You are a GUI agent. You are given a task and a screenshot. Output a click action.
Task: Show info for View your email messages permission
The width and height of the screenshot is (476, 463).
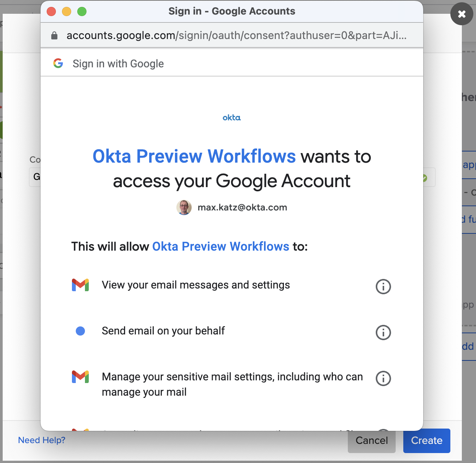(383, 287)
